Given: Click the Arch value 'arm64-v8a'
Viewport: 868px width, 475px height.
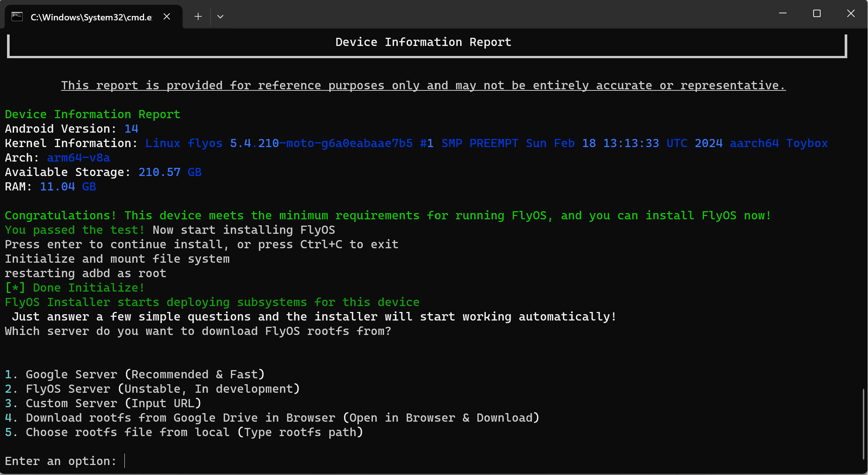Looking at the screenshot, I should [79, 158].
